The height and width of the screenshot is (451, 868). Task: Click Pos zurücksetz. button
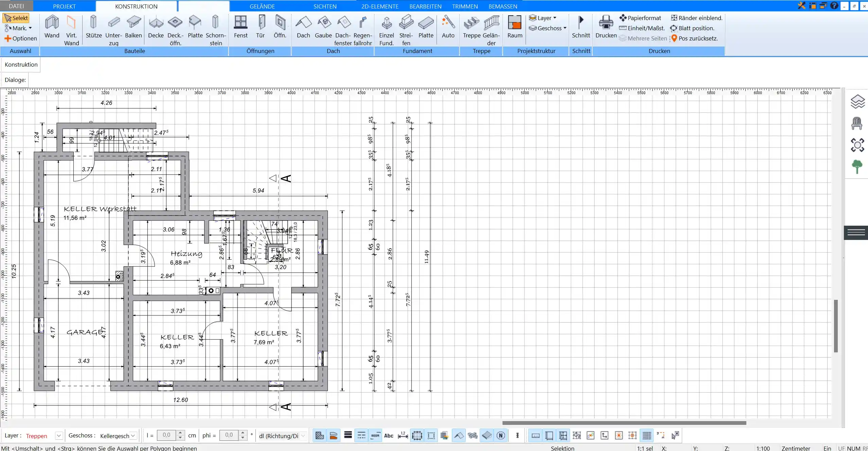(694, 38)
